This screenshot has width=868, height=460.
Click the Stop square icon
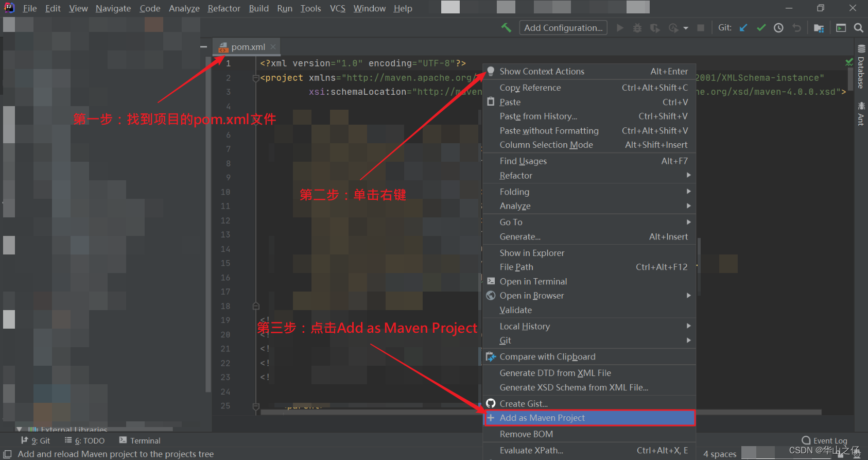[701, 28]
